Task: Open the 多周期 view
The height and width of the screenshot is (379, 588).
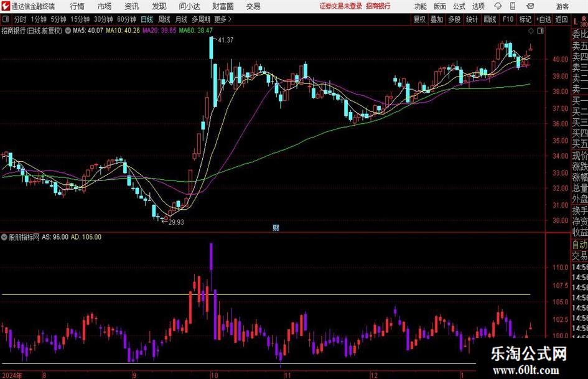Action: tap(201, 19)
